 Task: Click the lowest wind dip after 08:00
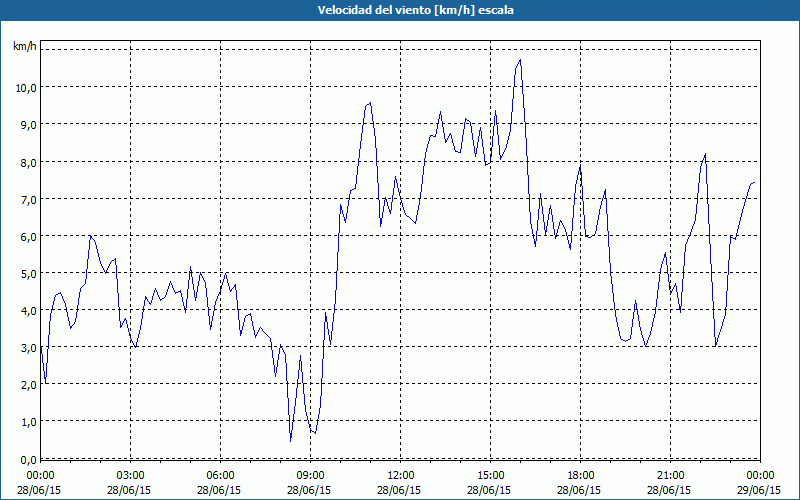pos(290,440)
